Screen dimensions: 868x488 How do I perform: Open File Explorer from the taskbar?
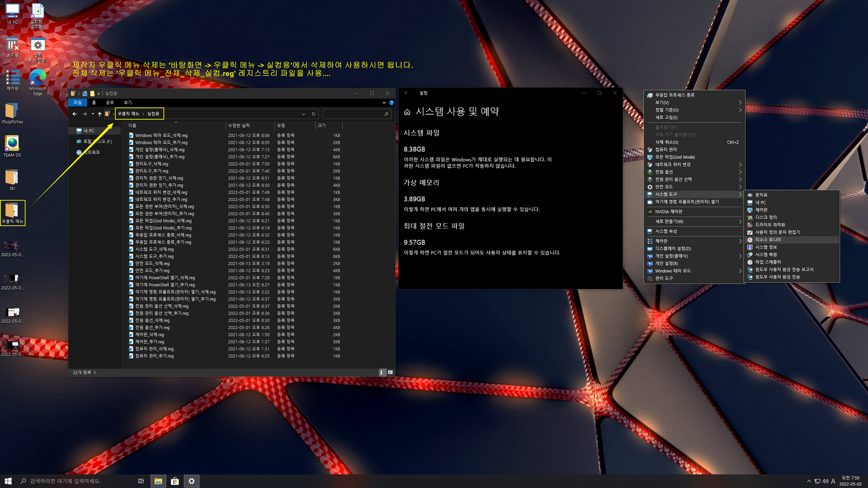coord(158,481)
